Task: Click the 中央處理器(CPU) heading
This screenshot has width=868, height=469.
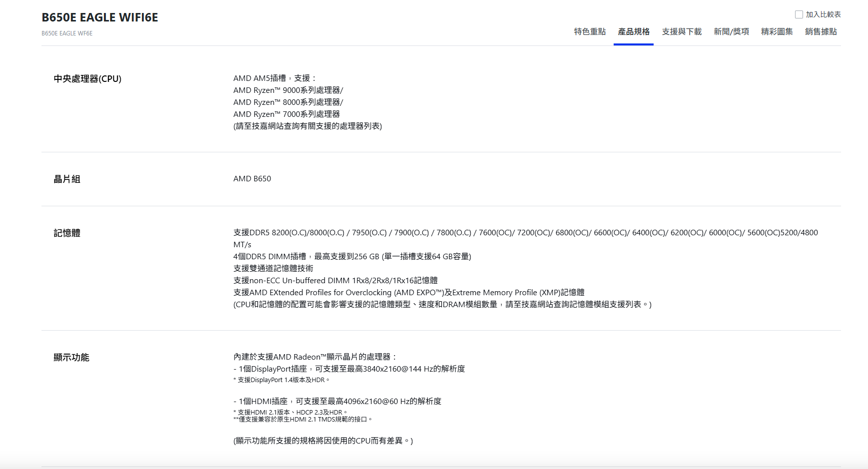Action: point(87,79)
